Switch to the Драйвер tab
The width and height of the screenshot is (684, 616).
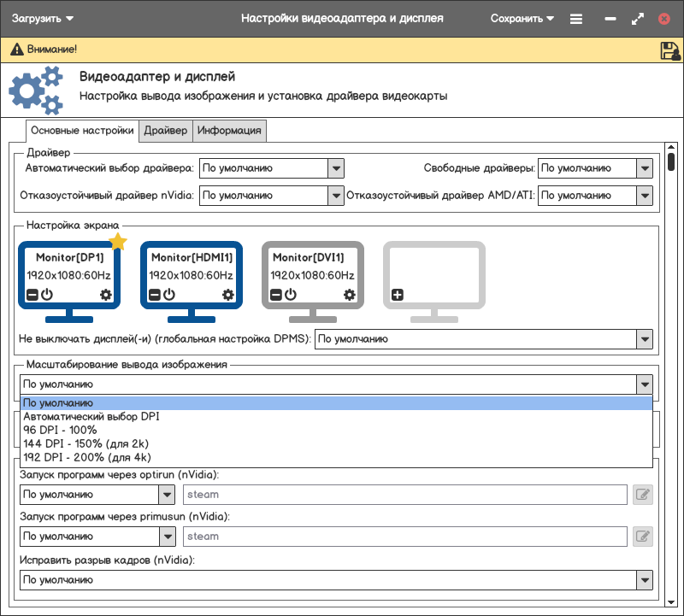point(165,131)
